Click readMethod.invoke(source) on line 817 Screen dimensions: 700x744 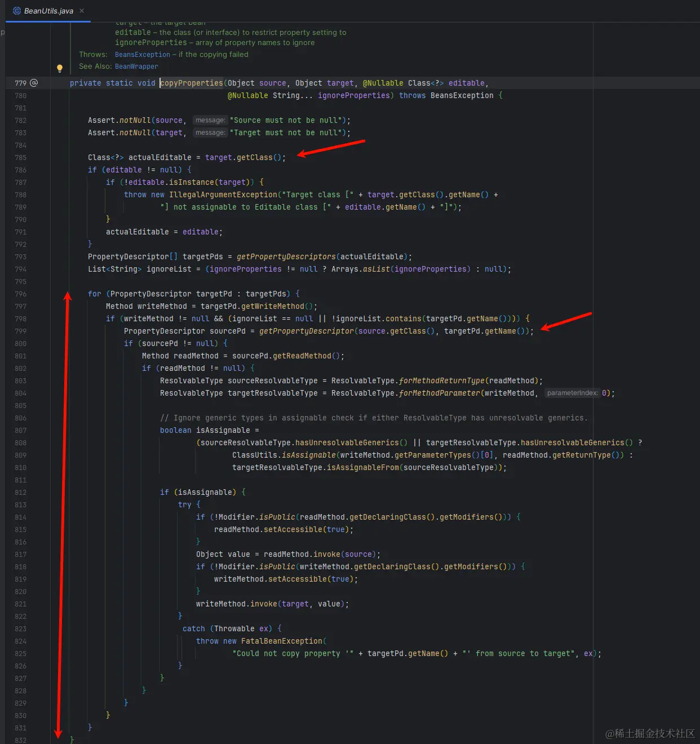click(x=320, y=554)
